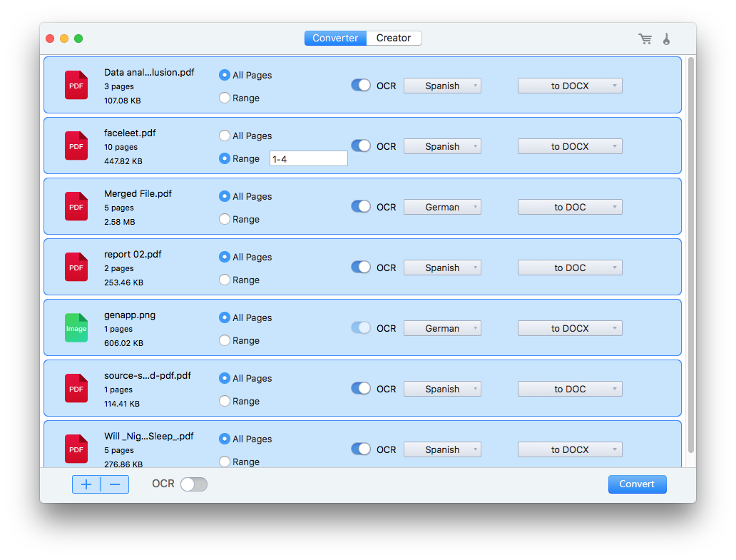Screen dimensions: 736x560
Task: Enable the global OCR switch at bottom
Action: coord(194,484)
